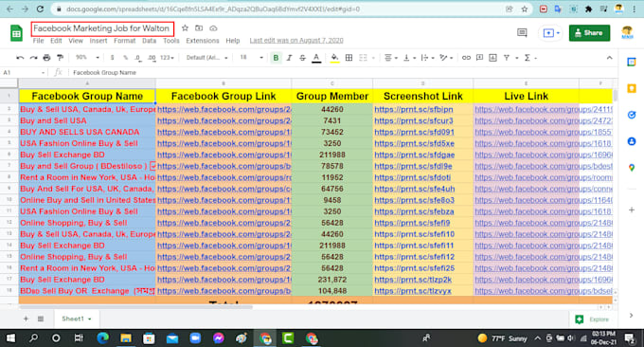The width and height of the screenshot is (644, 347).
Task: Open text rotation dropdown
Action: click(446, 58)
